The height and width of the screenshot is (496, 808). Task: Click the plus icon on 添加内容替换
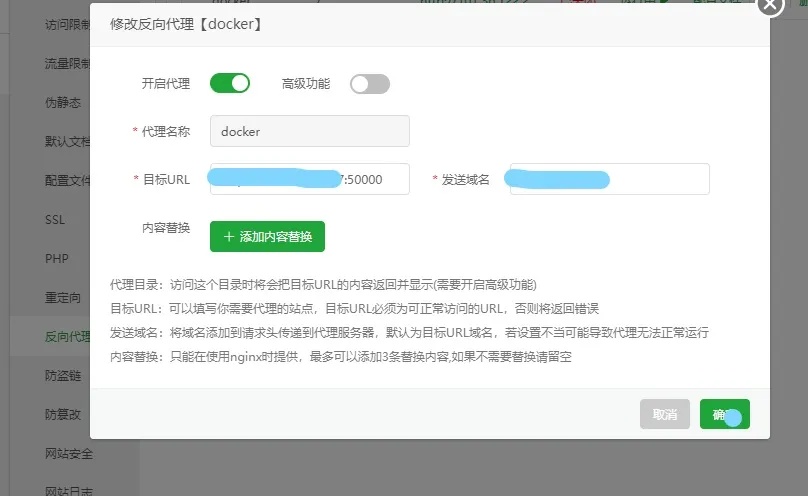click(229, 236)
